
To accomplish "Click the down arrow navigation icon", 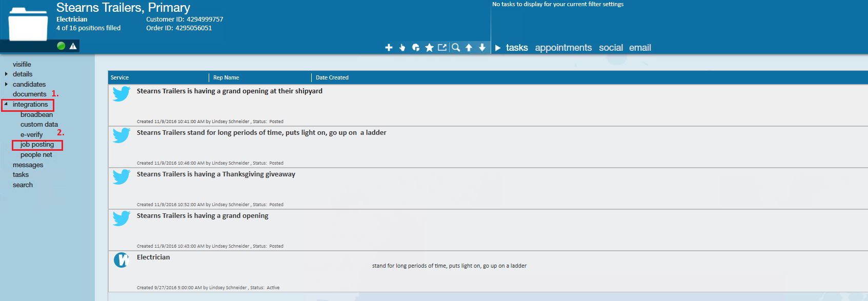I will [482, 48].
